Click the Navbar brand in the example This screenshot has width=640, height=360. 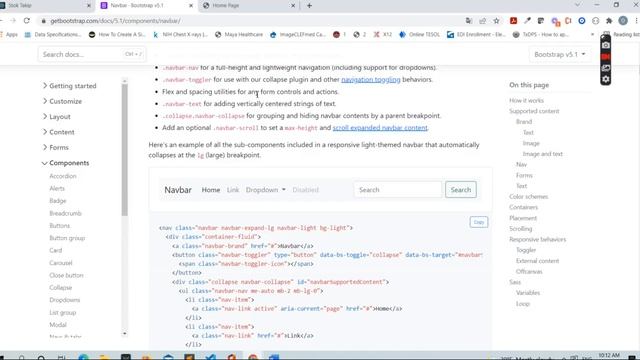click(178, 190)
